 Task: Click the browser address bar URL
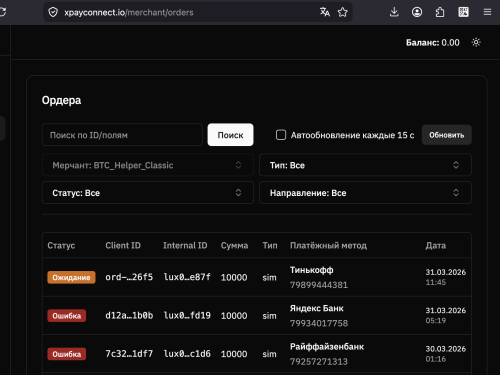click(x=129, y=12)
